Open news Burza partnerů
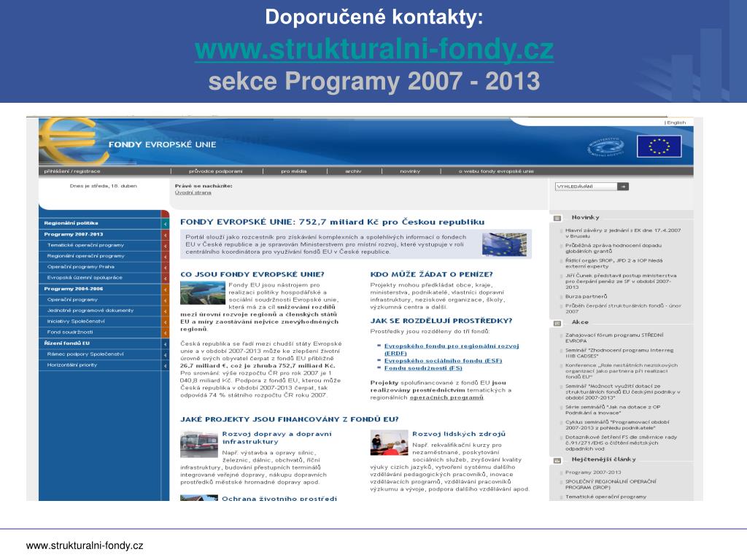The width and height of the screenshot is (747, 560). pos(586,297)
